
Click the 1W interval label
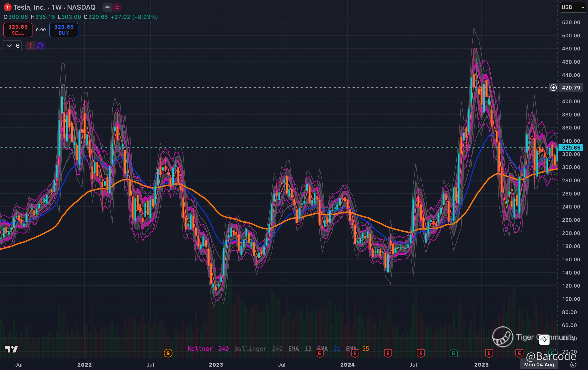click(x=56, y=7)
